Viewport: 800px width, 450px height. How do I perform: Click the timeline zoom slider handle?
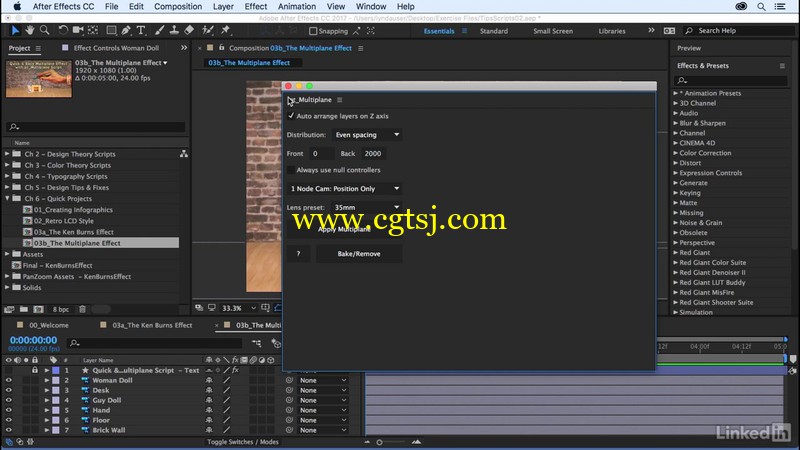[379, 442]
